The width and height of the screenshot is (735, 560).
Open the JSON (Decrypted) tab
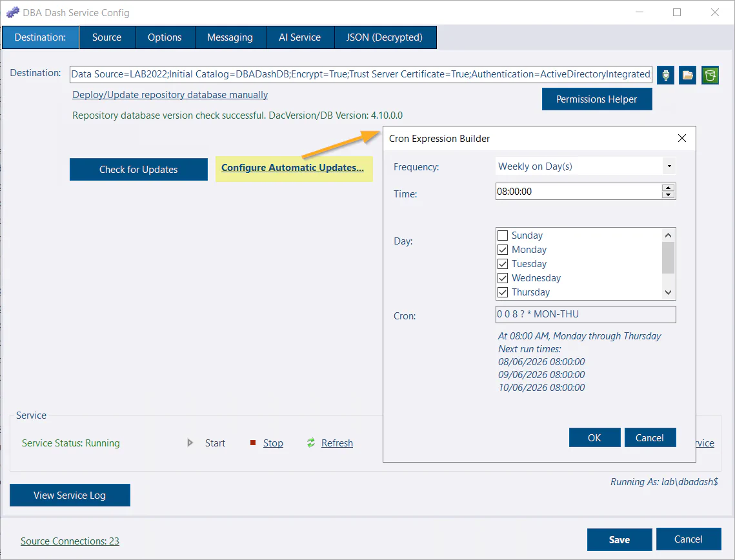(385, 37)
